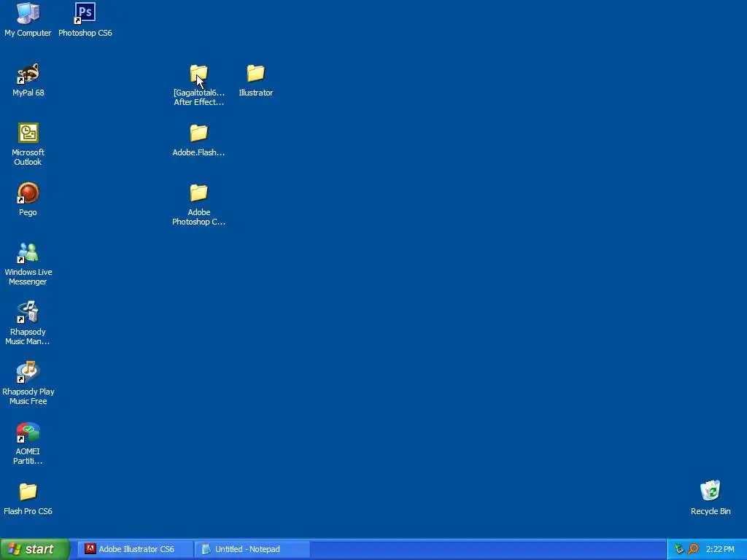Select the Illustrator folder icon
Image resolution: width=747 pixels, height=560 pixels.
click(256, 74)
